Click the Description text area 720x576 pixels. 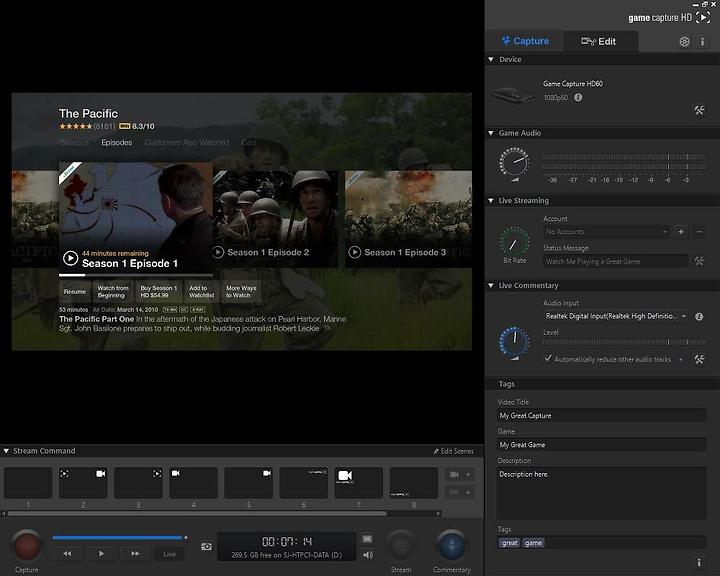pos(602,493)
